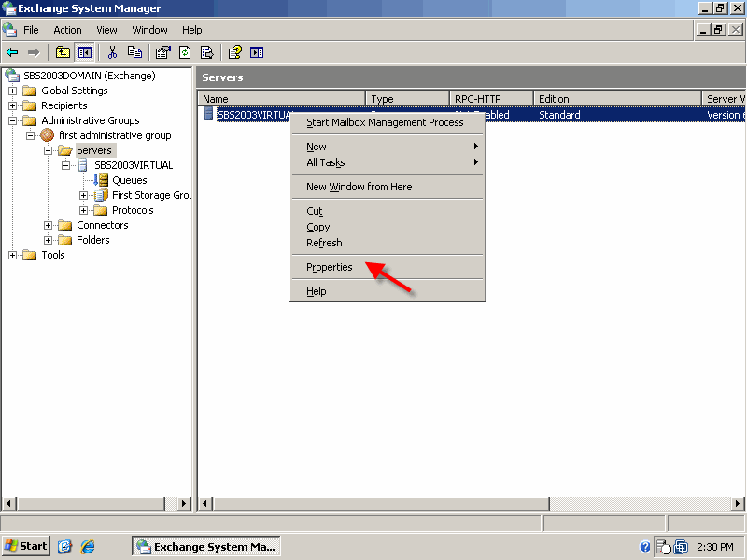Select Cut in the context menu
Screen dimensions: 747x560
tap(388, 211)
